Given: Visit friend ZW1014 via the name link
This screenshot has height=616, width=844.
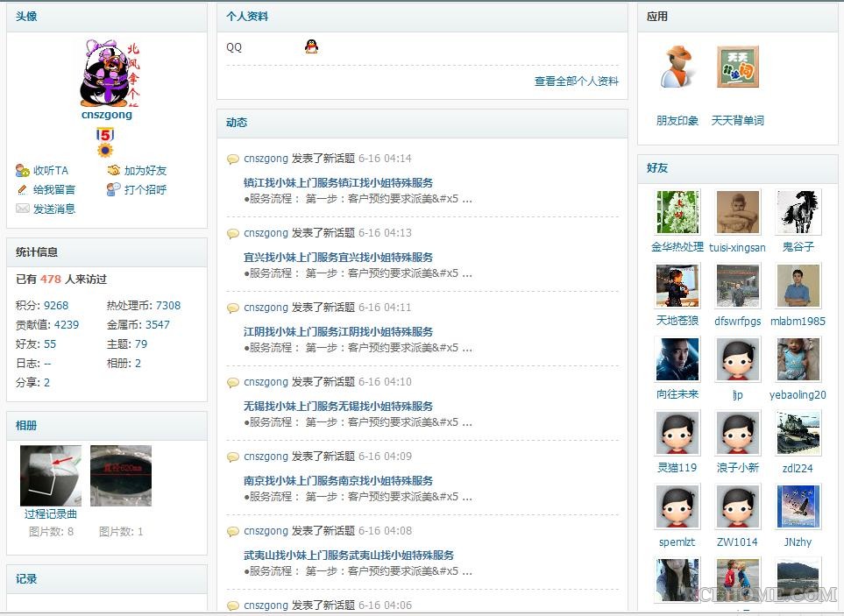Looking at the screenshot, I should click(737, 542).
